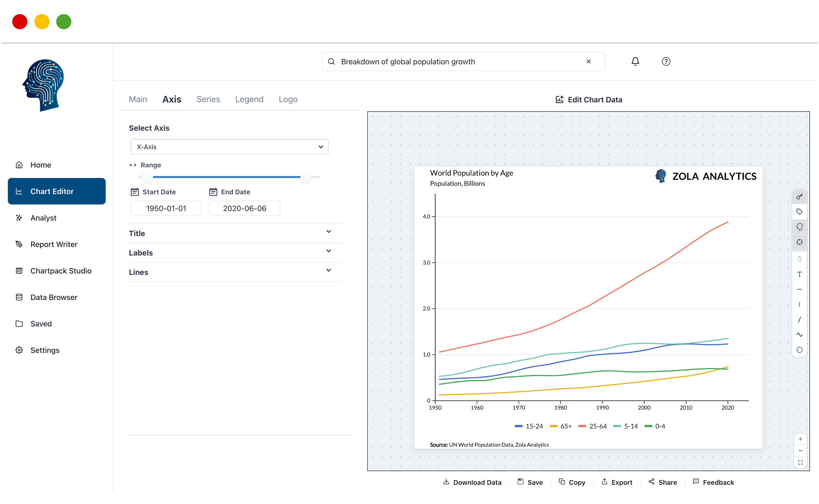This screenshot has height=504, width=819.
Task: Toggle the tag label icon in toolbar
Action: 799,212
